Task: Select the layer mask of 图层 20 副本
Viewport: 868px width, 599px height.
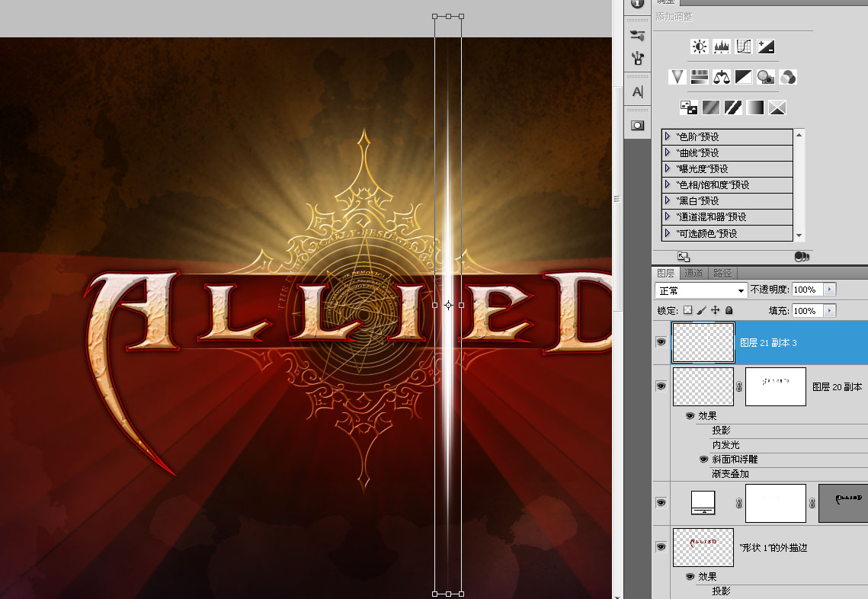Action: pyautogui.click(x=776, y=386)
